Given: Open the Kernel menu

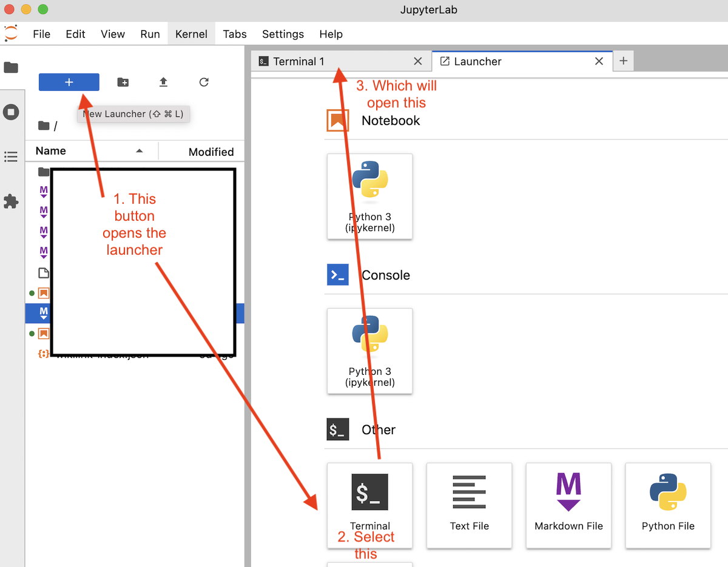Looking at the screenshot, I should pos(191,34).
